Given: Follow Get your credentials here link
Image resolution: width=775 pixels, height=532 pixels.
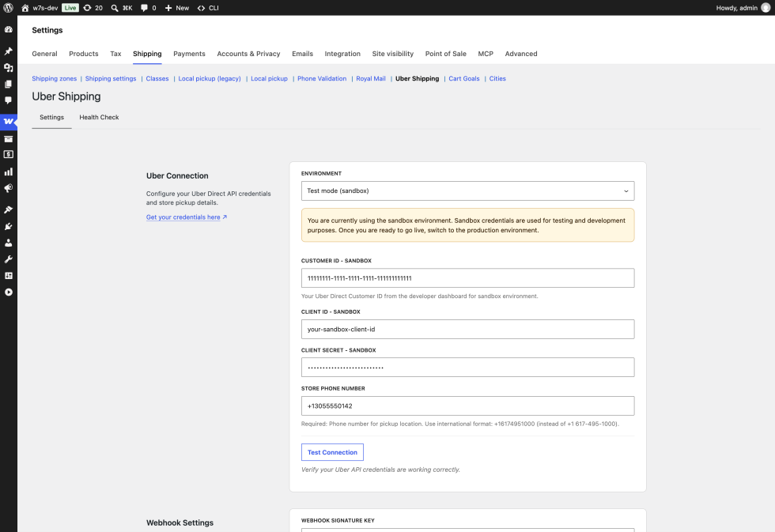Looking at the screenshot, I should 187,217.
